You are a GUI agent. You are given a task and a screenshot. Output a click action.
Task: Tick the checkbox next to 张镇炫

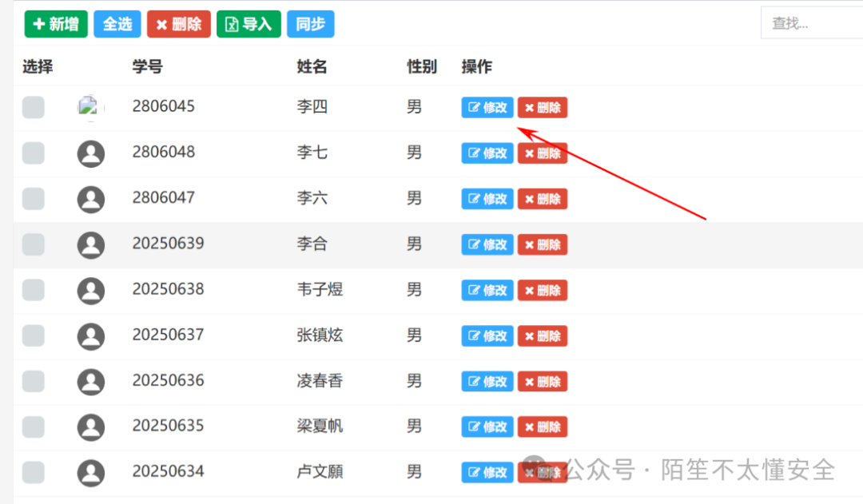[33, 335]
